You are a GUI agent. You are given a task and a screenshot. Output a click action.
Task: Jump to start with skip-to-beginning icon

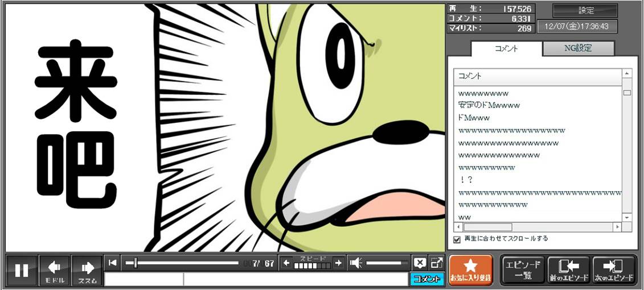(113, 263)
